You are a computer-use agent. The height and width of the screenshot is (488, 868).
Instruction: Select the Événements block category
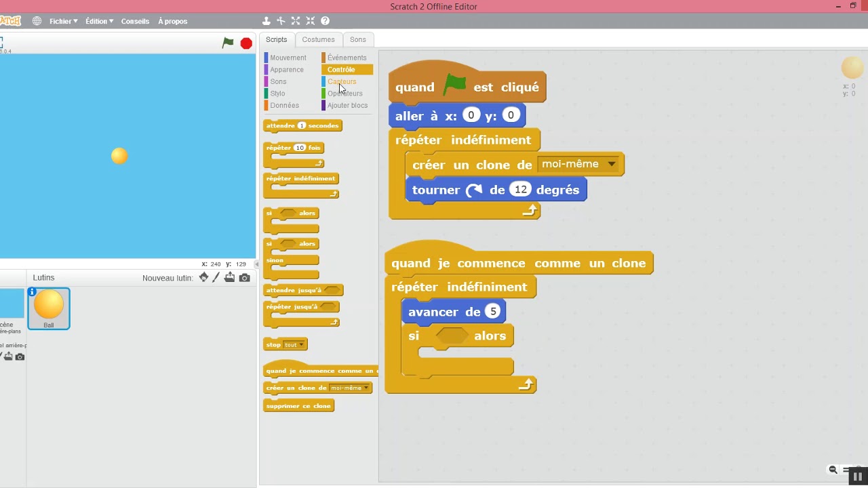pyautogui.click(x=347, y=58)
